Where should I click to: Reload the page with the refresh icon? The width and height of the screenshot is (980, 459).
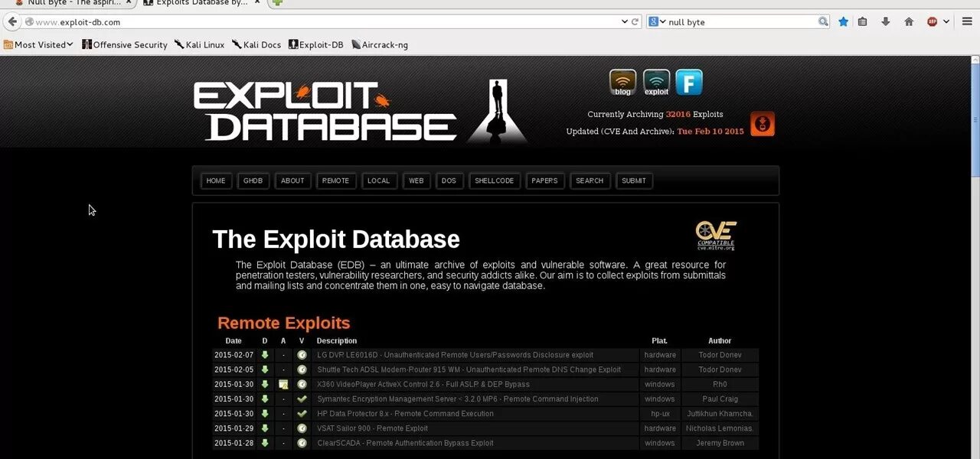click(635, 22)
